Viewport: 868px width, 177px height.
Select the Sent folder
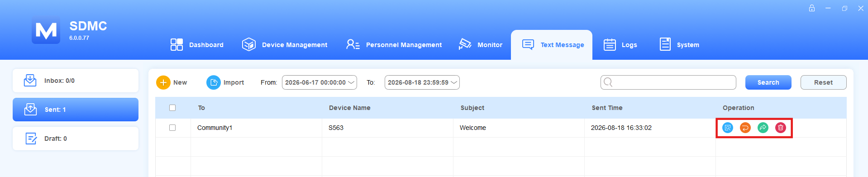click(x=76, y=110)
